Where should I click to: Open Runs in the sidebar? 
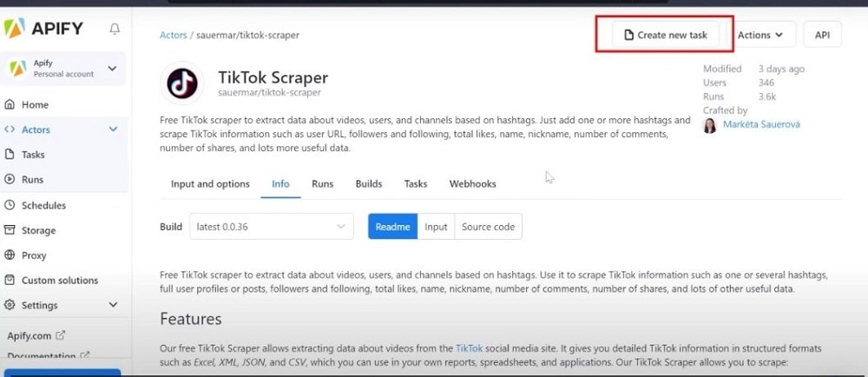click(32, 179)
